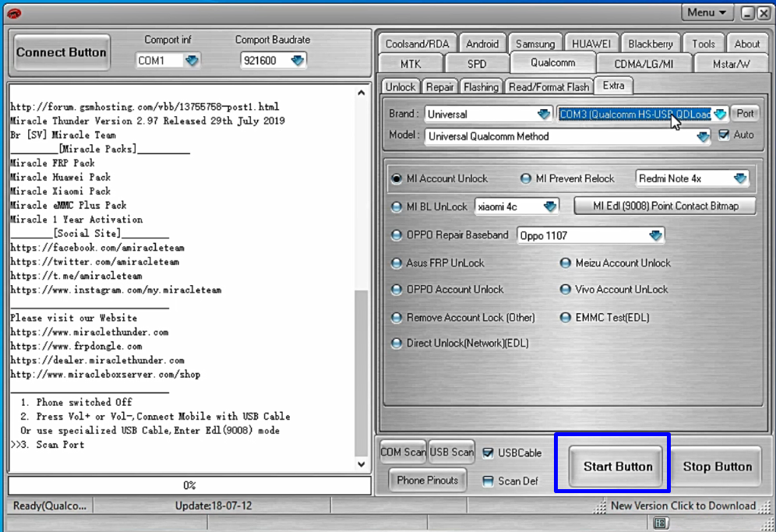This screenshot has height=532, width=776.
Task: Open the Baudrate 921600 dropdown arrow
Action: tap(297, 60)
